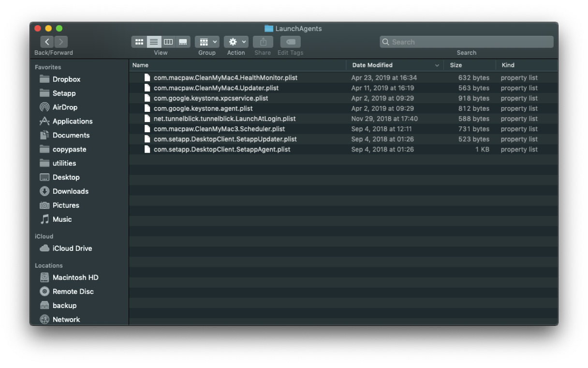
Task: Select com.setapp.DesktopClient.SetappAgent.plist file
Action: pyautogui.click(x=343, y=149)
